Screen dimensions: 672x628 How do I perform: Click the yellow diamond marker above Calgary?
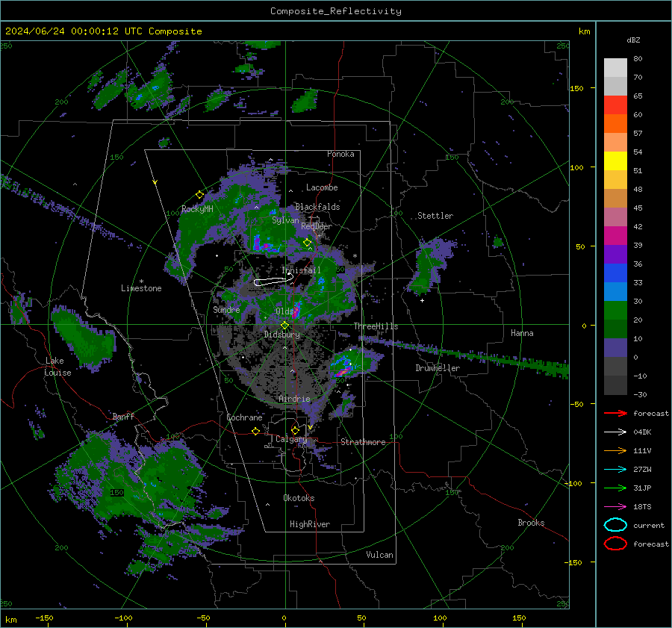pos(295,430)
